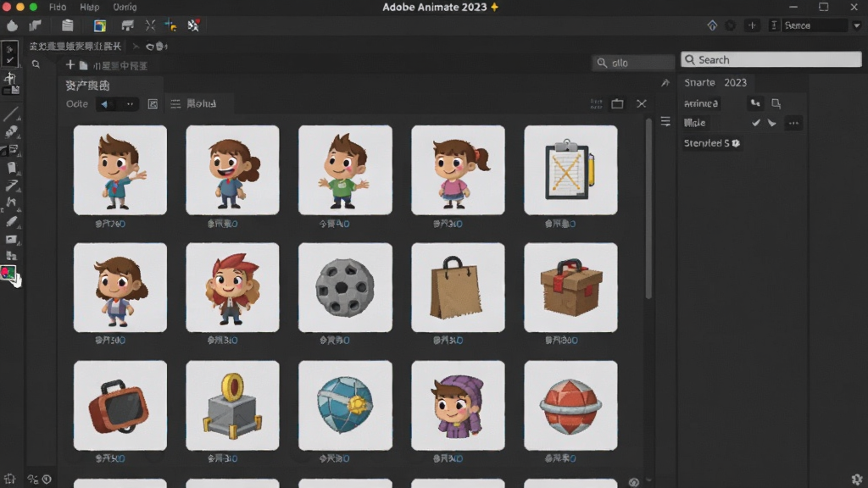Click the round icon at bottom of assets panel

pos(634,482)
